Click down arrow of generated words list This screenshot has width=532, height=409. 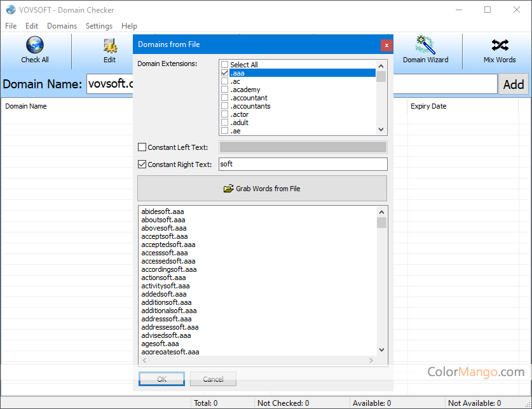click(381, 350)
